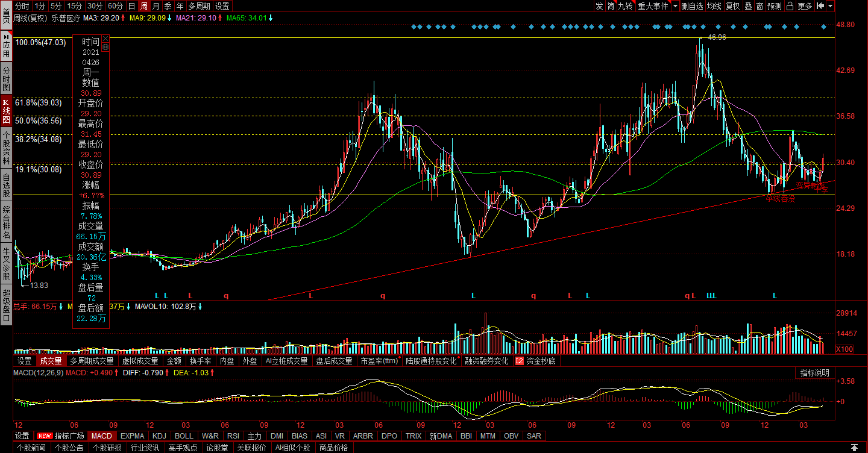The width and height of the screenshot is (868, 453).
Task: Open 指标广场 indicator plaza
Action: click(61, 436)
